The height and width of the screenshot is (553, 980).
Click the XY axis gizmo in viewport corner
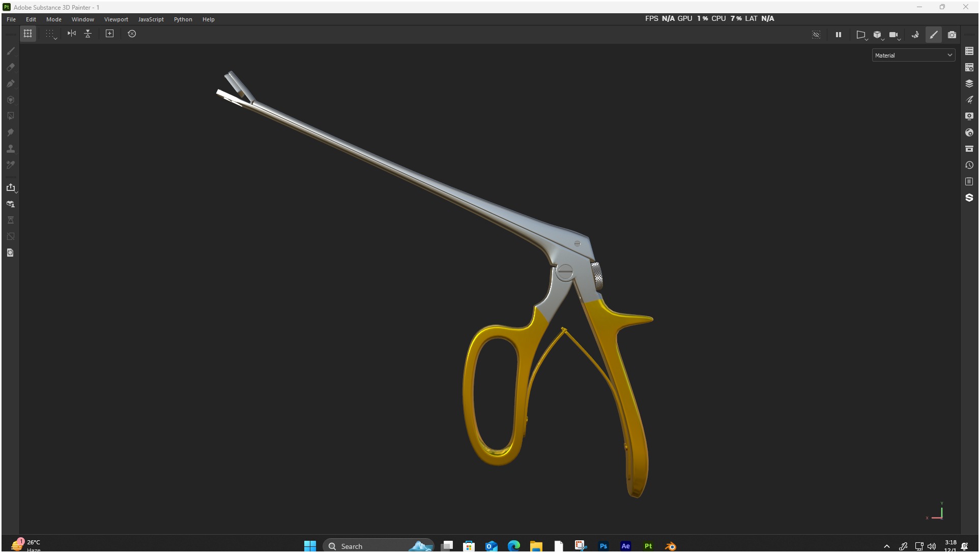click(936, 511)
